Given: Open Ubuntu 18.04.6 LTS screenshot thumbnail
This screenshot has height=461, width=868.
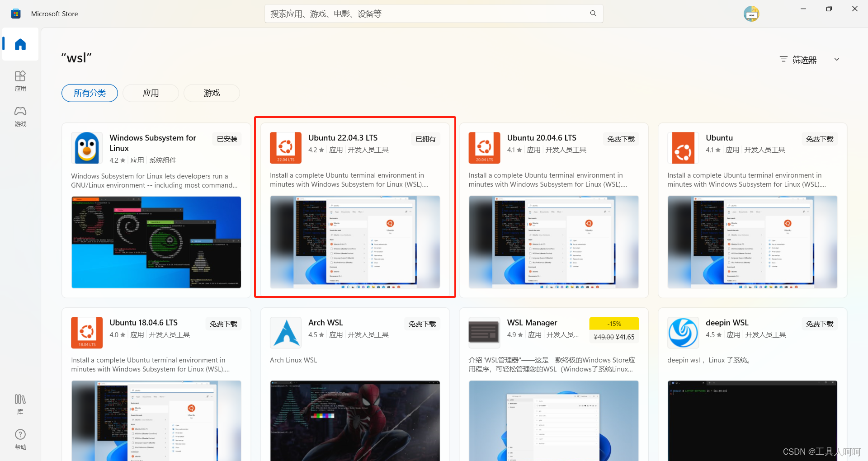Looking at the screenshot, I should tap(156, 421).
